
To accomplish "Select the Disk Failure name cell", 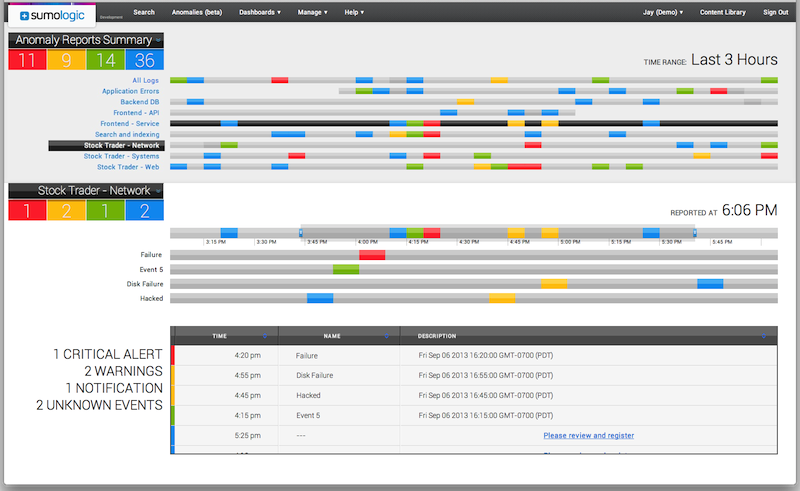I will point(314,375).
